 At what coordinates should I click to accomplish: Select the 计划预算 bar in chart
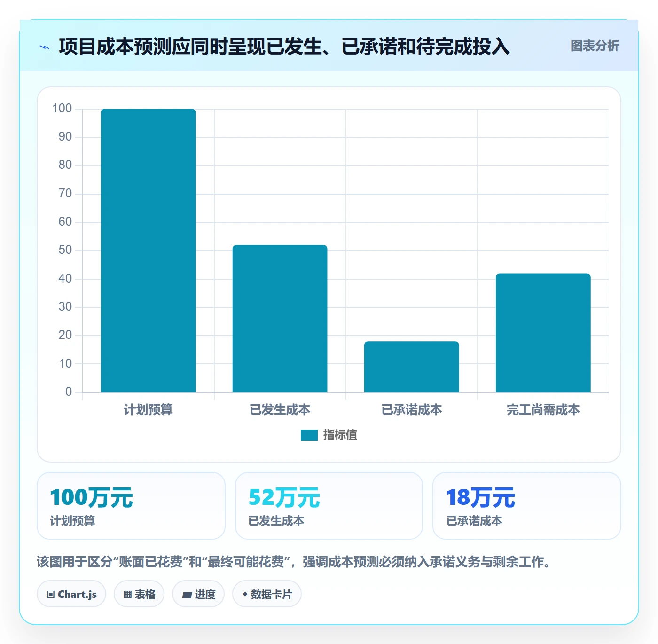(x=148, y=251)
